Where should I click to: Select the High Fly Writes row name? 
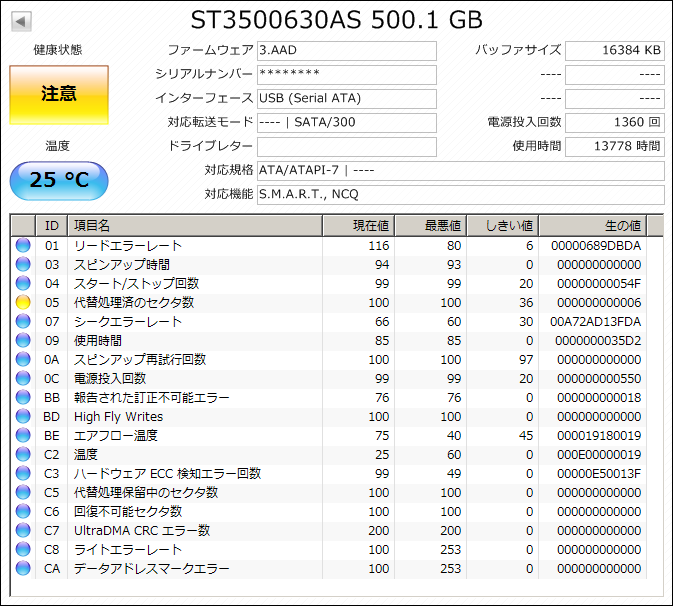pos(118,416)
